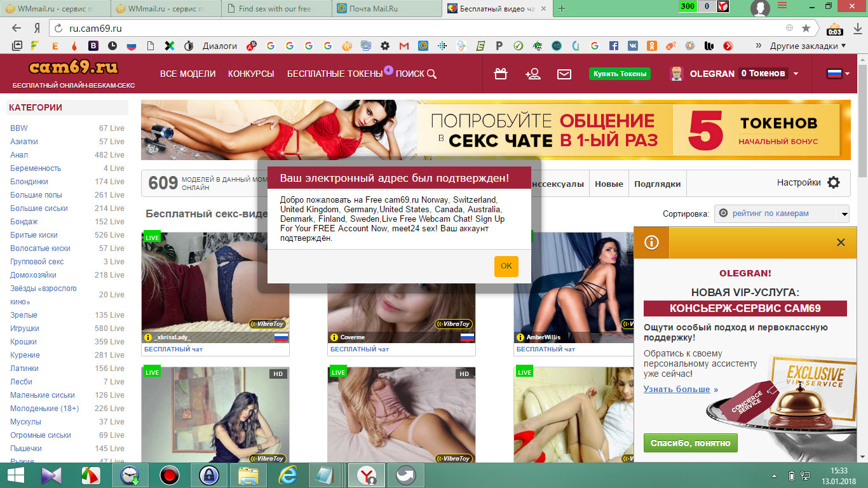Open the Мускулы category link
The height and width of the screenshot is (488, 868).
tap(25, 421)
